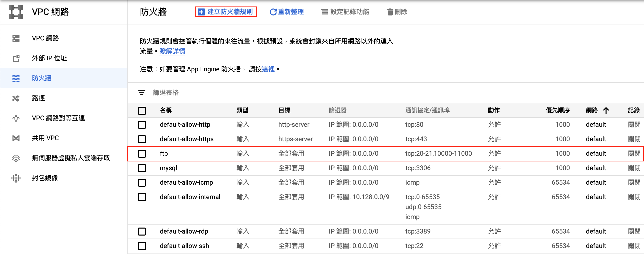Screen dimensions: 644x254
Task: Click the VPC 網路對等互連 sidebar icon
Action: pyautogui.click(x=16, y=118)
